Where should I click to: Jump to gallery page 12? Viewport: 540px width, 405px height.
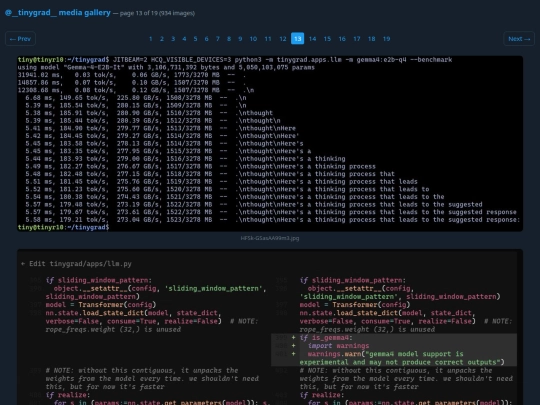click(x=283, y=39)
